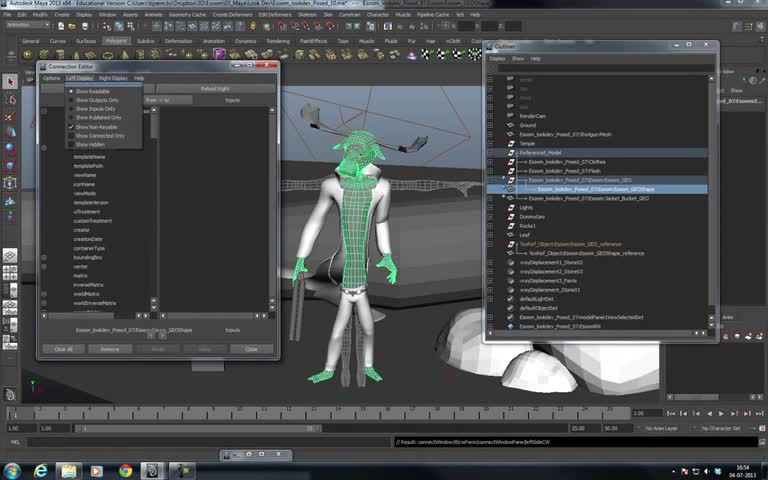This screenshot has height=480, width=768.
Task: Toggle Show Non-Keyable checkbox
Action: (94, 127)
